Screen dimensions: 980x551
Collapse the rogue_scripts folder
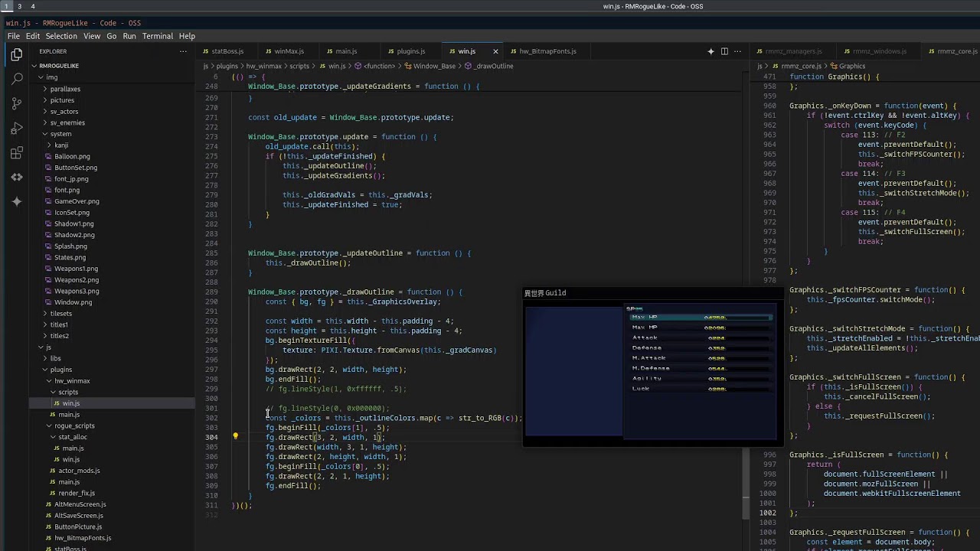click(74, 425)
